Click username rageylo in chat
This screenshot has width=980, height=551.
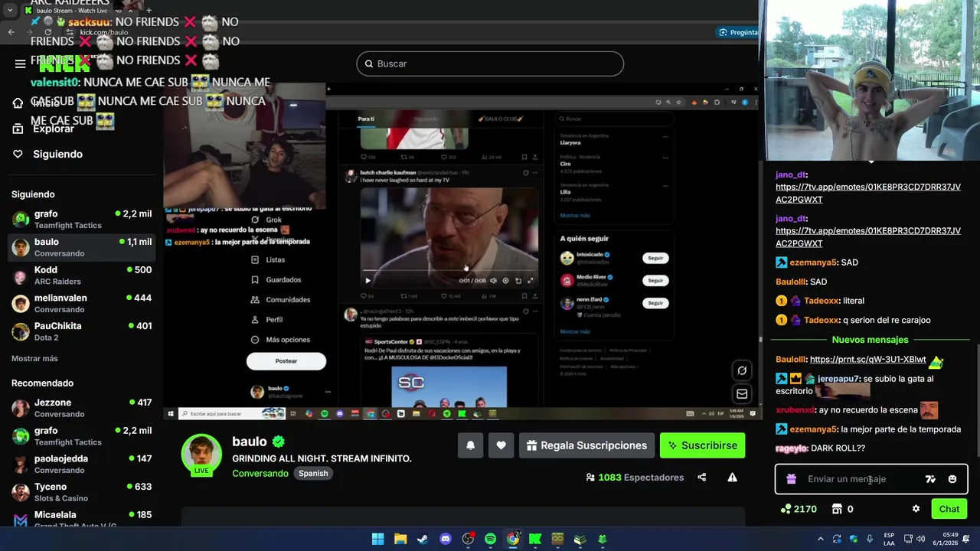click(x=792, y=448)
